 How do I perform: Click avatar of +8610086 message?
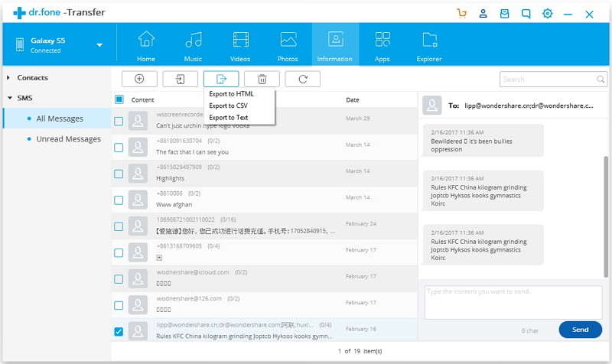(x=138, y=200)
